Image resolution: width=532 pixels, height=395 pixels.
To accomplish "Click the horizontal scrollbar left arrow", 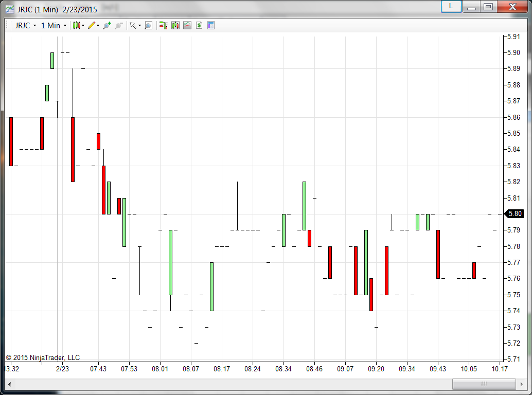I will click(x=9, y=384).
